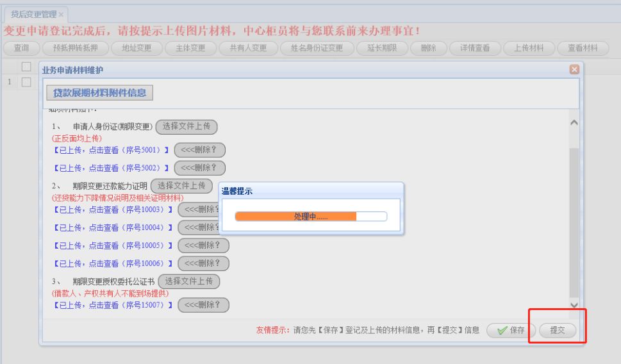Viewport: 621px width, 364px height.
Task: Click the 上传材料 toolbar button
Action: pos(529,48)
